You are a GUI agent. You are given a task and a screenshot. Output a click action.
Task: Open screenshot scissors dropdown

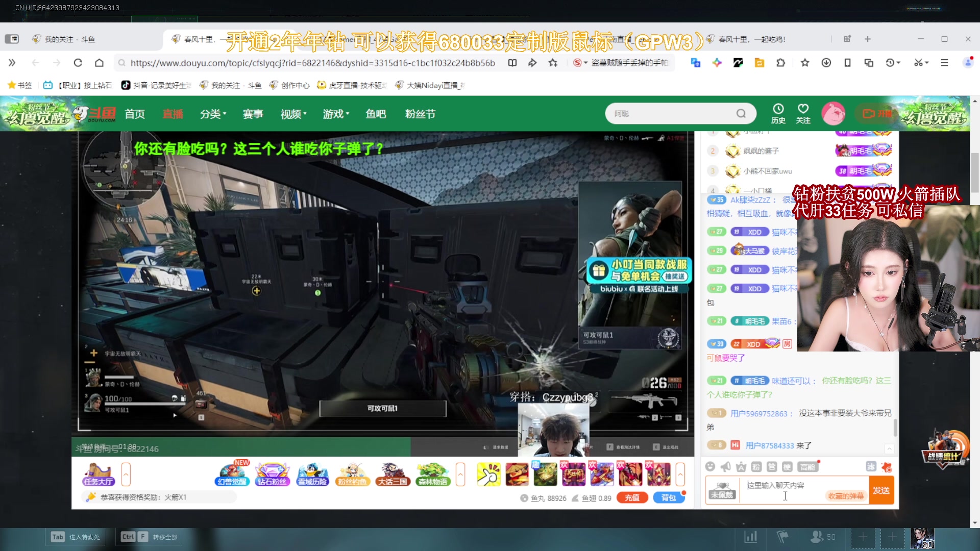(x=921, y=63)
